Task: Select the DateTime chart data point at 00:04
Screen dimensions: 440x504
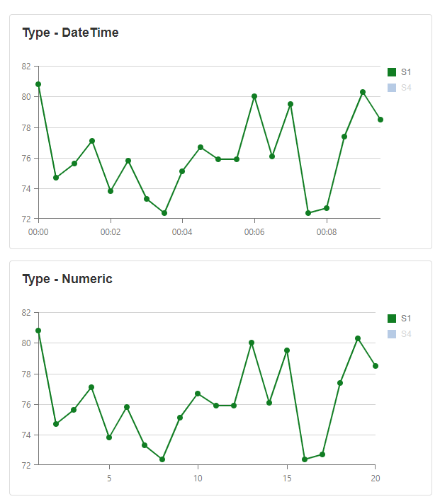Action: point(182,171)
